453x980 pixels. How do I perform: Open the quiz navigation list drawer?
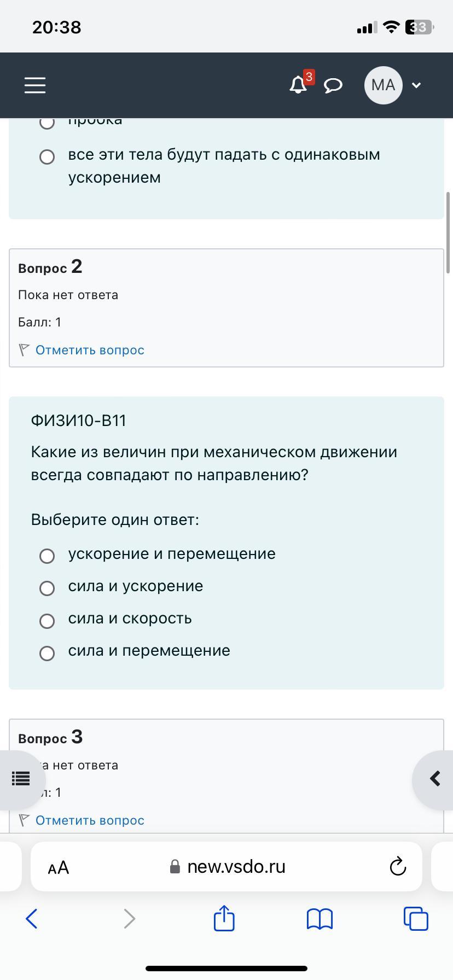point(20,779)
